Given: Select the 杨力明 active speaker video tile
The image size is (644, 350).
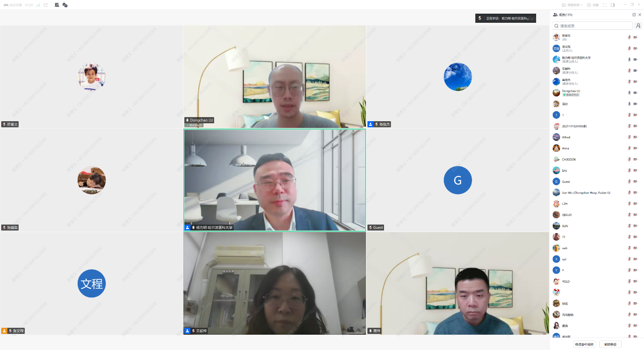Looking at the screenshot, I should pos(274,180).
